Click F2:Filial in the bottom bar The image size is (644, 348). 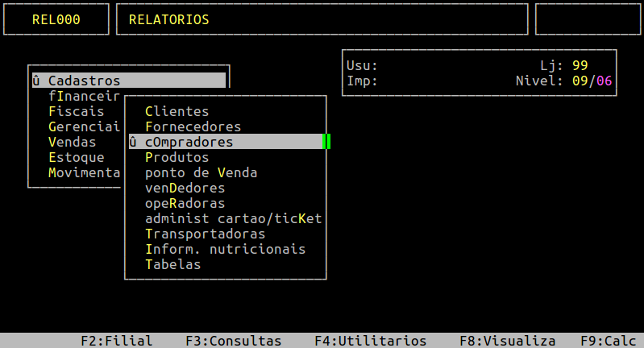pyautogui.click(x=117, y=341)
